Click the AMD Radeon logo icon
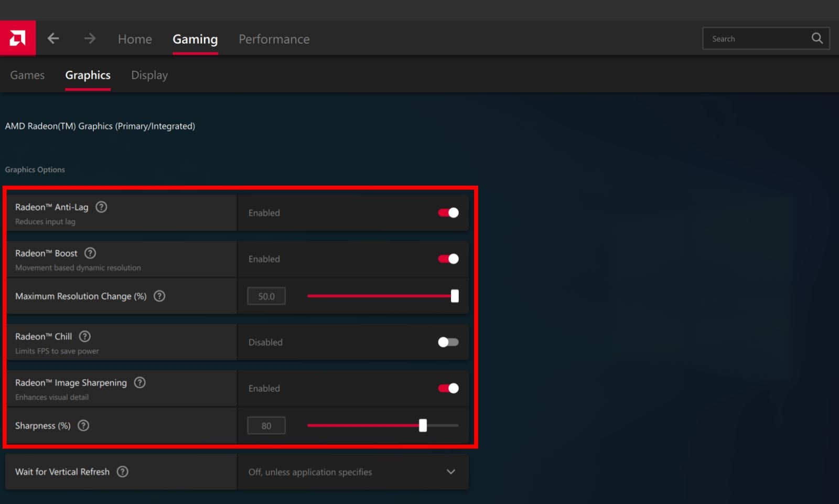The image size is (839, 504). tap(18, 38)
